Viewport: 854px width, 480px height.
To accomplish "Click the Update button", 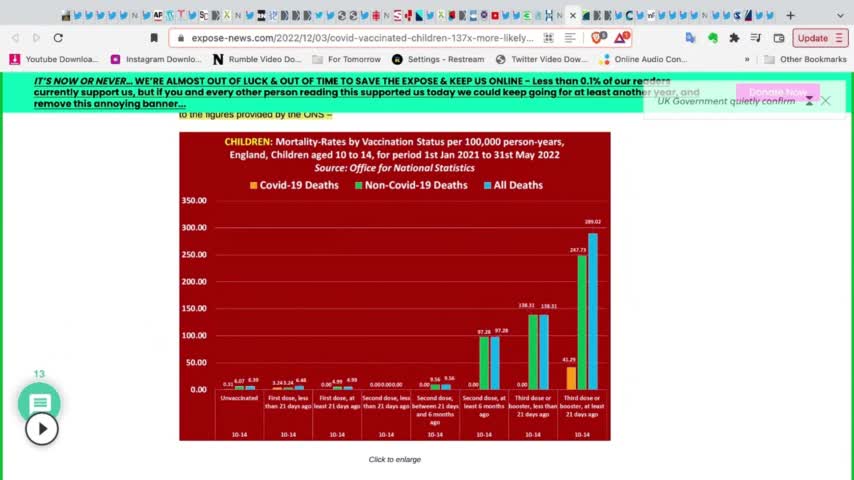I will pyautogui.click(x=813, y=38).
